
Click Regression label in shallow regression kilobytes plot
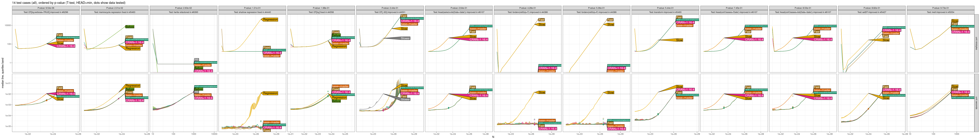[270, 19]
